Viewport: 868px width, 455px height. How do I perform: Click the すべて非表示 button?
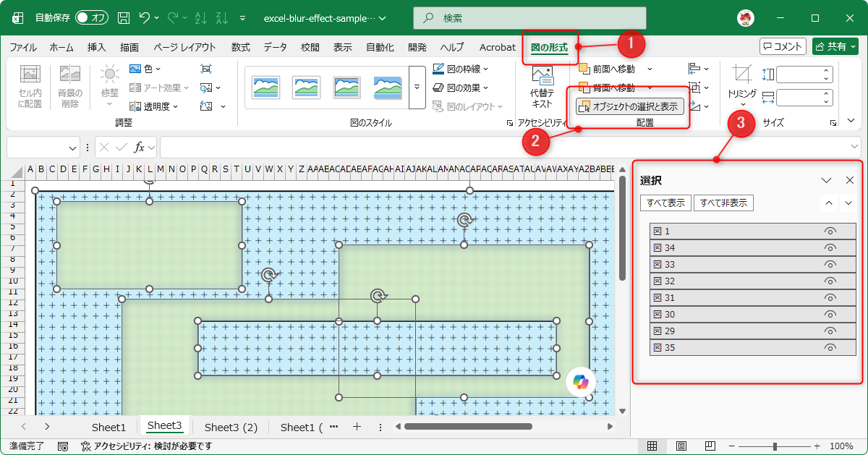pyautogui.click(x=723, y=203)
